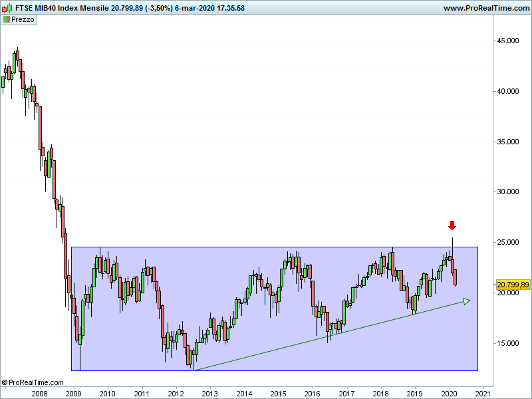The width and height of the screenshot is (532, 399).
Task: Click the candlestick chart icon in the title bar
Action: click(x=7, y=8)
